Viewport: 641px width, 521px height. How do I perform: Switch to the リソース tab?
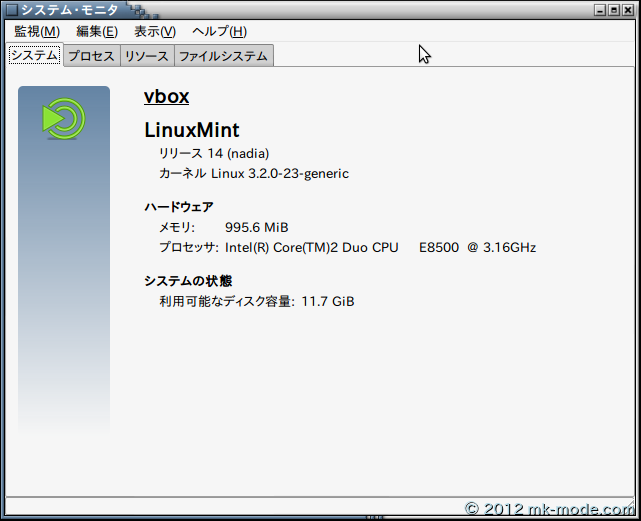click(x=147, y=56)
